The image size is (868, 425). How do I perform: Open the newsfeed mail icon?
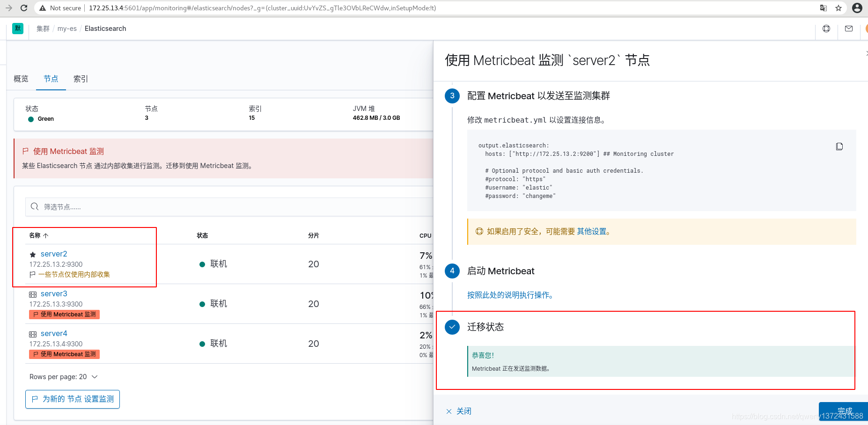tap(849, 29)
